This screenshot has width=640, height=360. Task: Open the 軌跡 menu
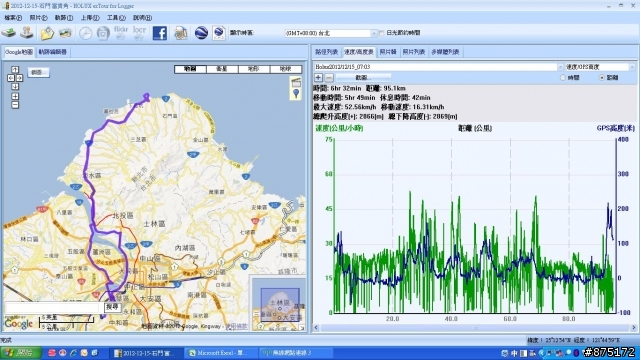pos(64,18)
